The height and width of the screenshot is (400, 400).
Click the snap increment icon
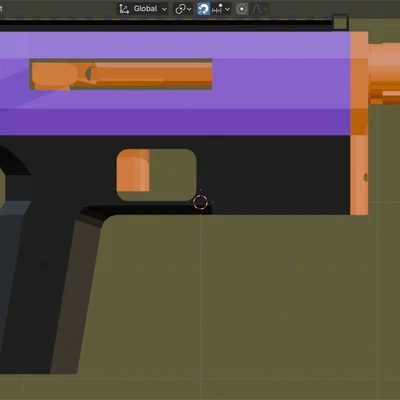[217, 9]
